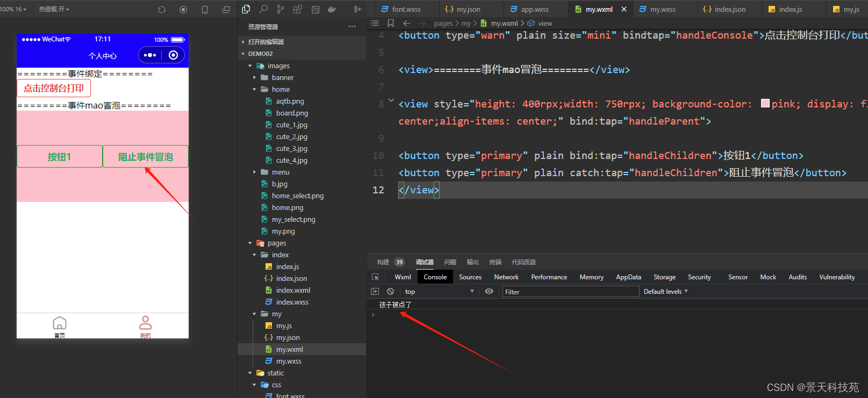Click the detach simulator window icon
Image resolution: width=868 pixels, height=398 pixels.
[226, 10]
